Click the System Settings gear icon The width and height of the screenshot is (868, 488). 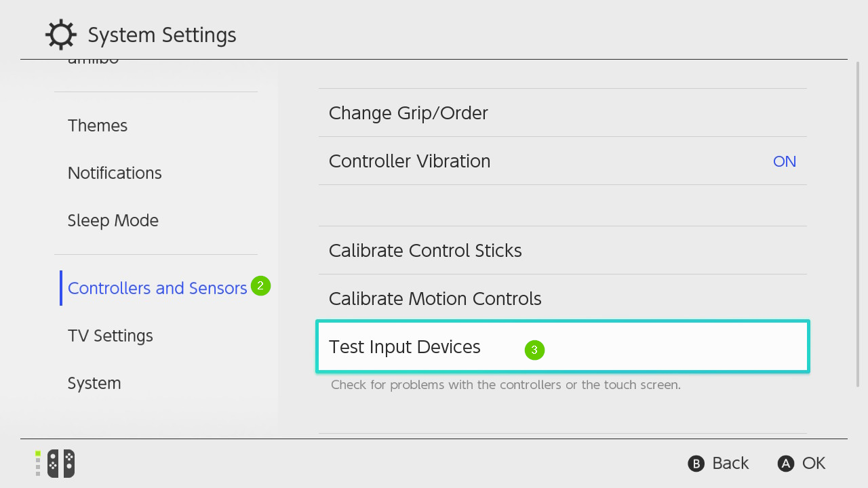(x=61, y=35)
